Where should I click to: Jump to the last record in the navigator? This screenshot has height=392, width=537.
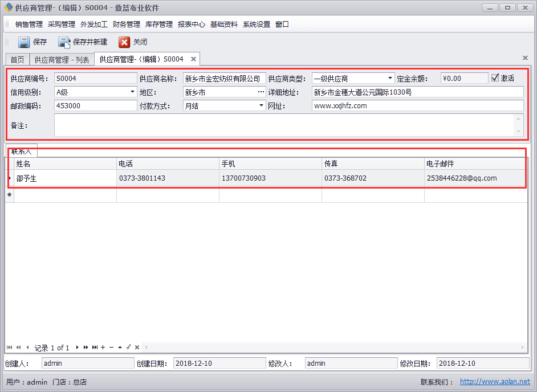[95, 347]
